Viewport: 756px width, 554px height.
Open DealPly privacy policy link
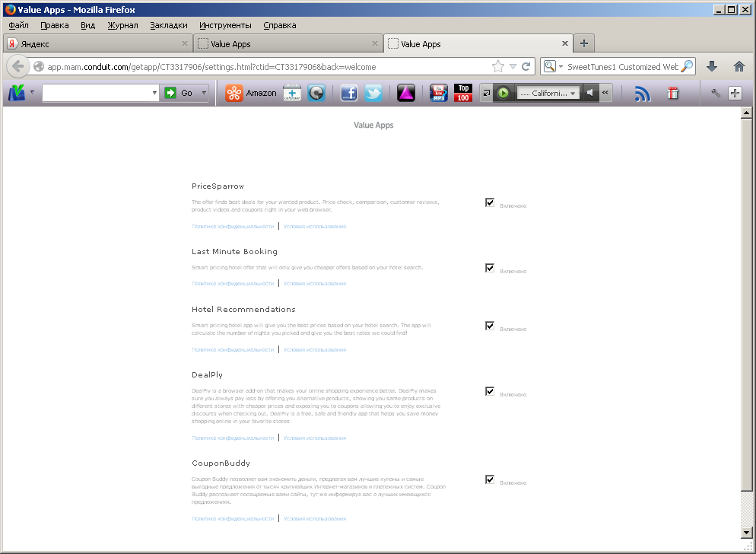pyautogui.click(x=233, y=438)
